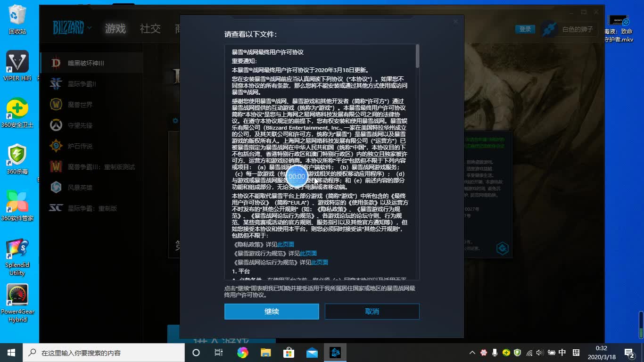Screen dimensions: 644x362
Task: Open VIPER HiFi desktop shortcut
Action: point(17,66)
